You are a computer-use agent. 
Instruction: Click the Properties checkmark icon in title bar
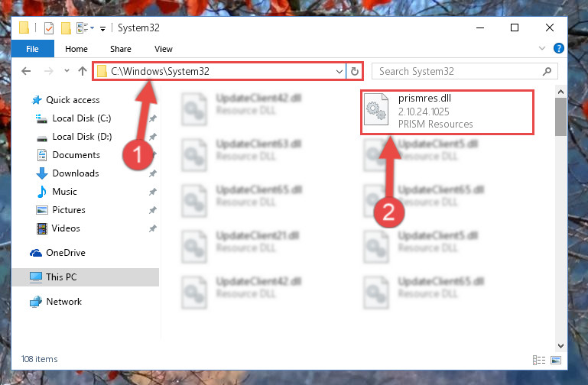(x=49, y=28)
